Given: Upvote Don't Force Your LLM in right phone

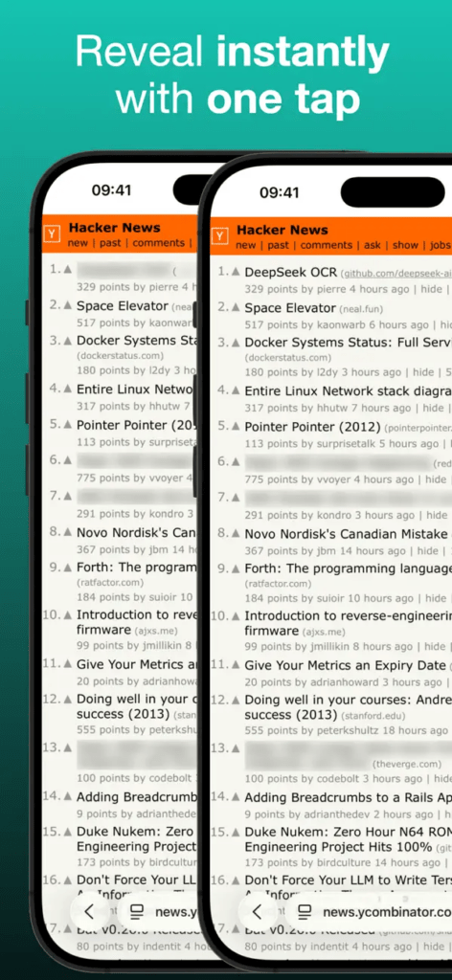Looking at the screenshot, I should coord(236,880).
